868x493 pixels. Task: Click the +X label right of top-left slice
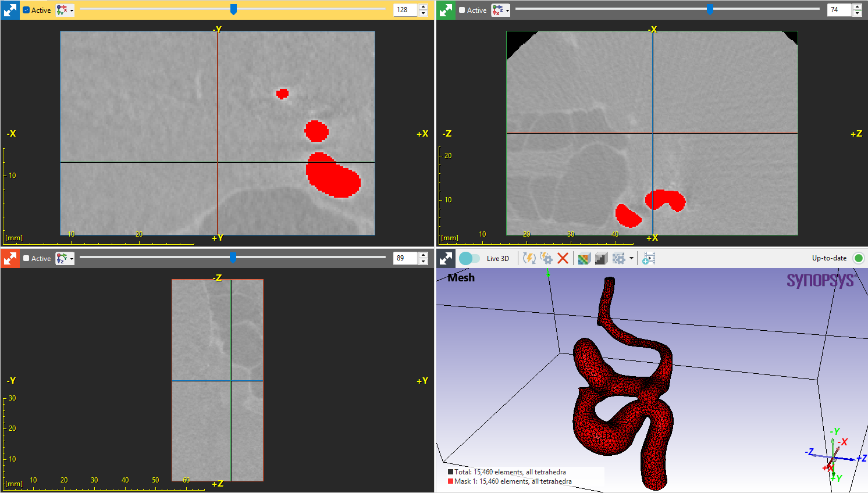(x=422, y=134)
